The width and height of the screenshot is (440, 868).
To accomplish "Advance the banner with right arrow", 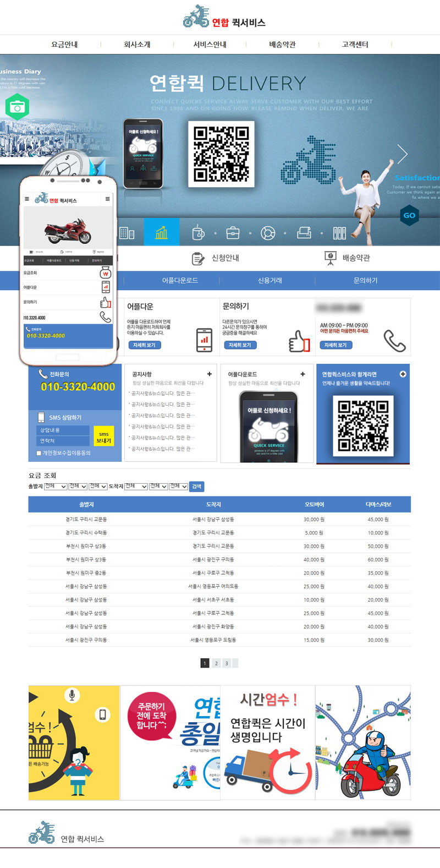I will point(403,154).
